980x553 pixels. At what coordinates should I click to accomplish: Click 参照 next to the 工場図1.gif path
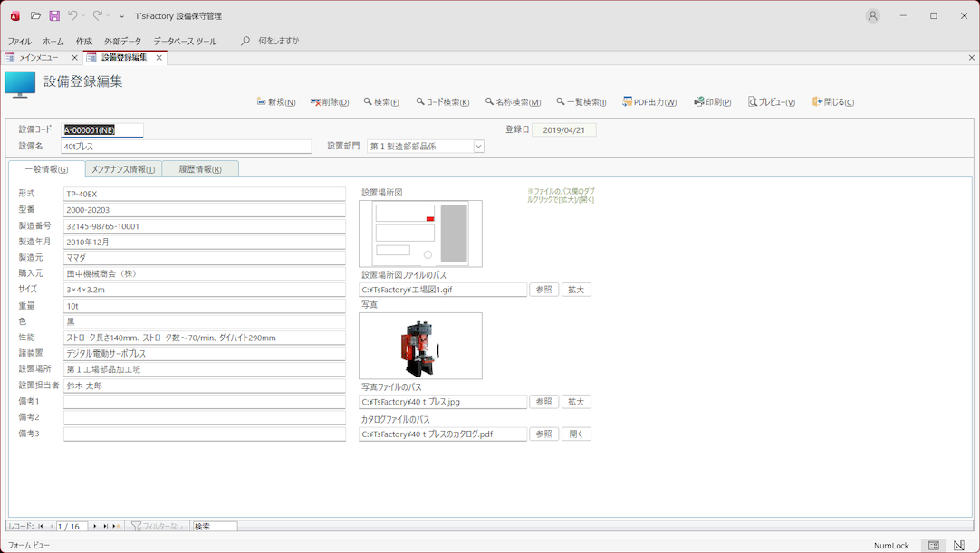click(x=543, y=290)
